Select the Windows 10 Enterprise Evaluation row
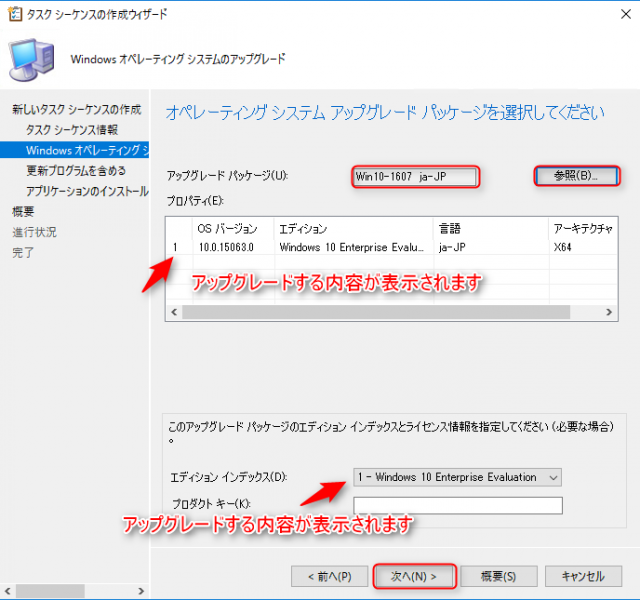Viewport: 640px width, 600px height. [350, 247]
